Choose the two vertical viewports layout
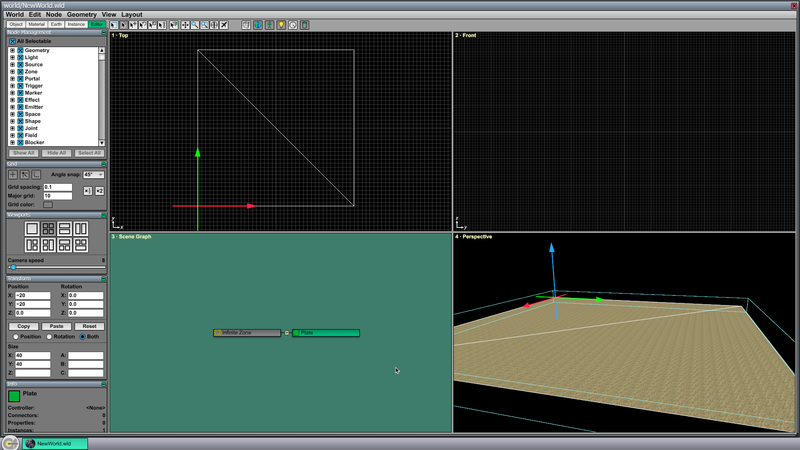The image size is (800, 450). pyautogui.click(x=81, y=229)
